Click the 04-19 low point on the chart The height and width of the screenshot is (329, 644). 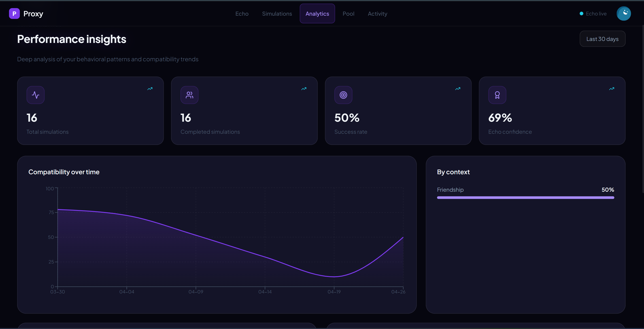coord(334,276)
